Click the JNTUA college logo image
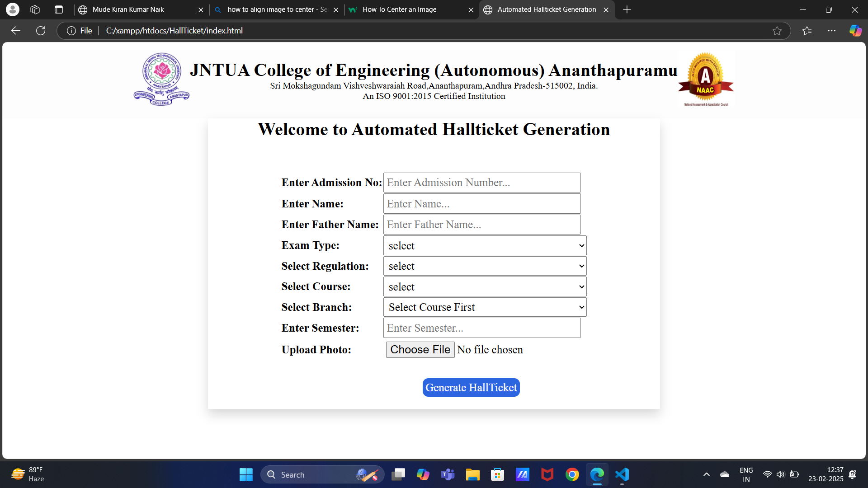Screen dimensions: 868x488 (x=161, y=79)
